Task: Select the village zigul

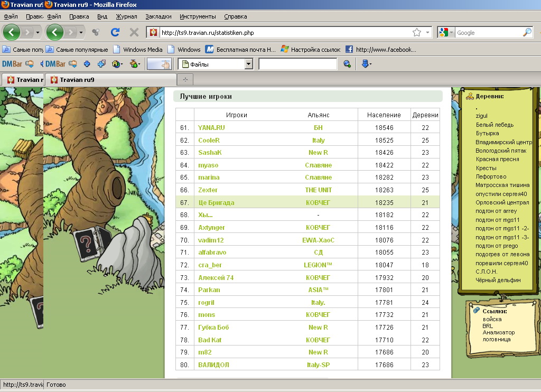Action: coord(481,116)
